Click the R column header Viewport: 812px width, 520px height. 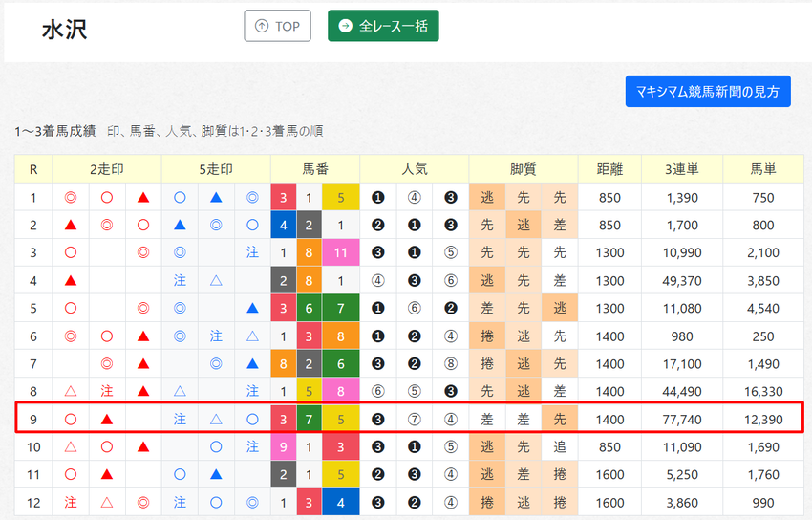point(33,169)
